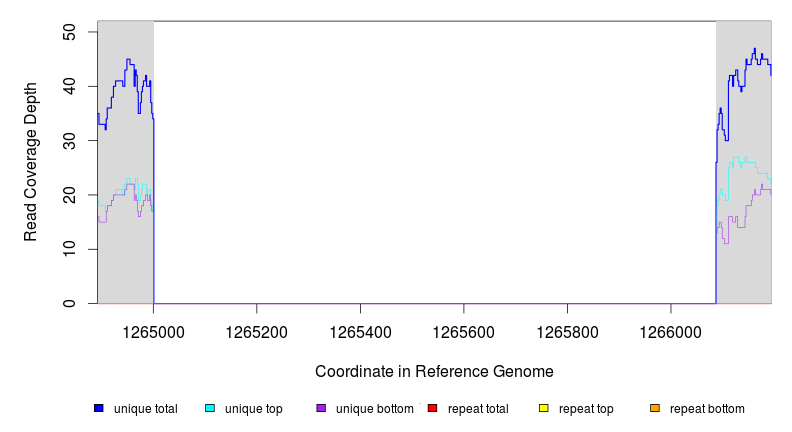Click the "Coordinate in Reference Genome" axis title
This screenshot has width=792, height=432.
click(434, 371)
